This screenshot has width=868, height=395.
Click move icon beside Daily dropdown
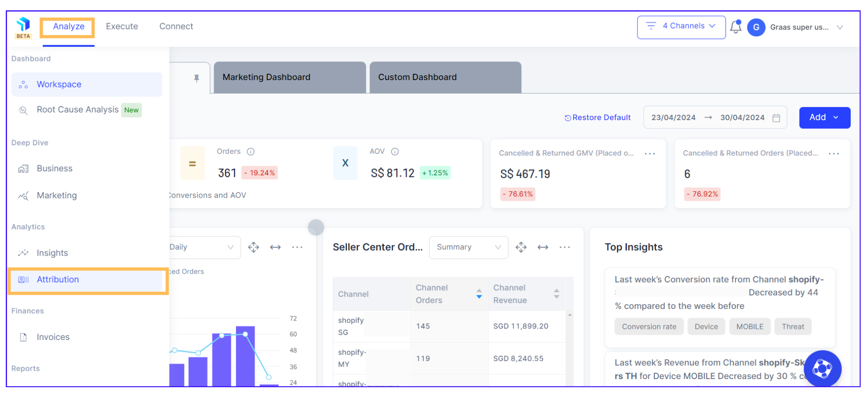tap(253, 247)
